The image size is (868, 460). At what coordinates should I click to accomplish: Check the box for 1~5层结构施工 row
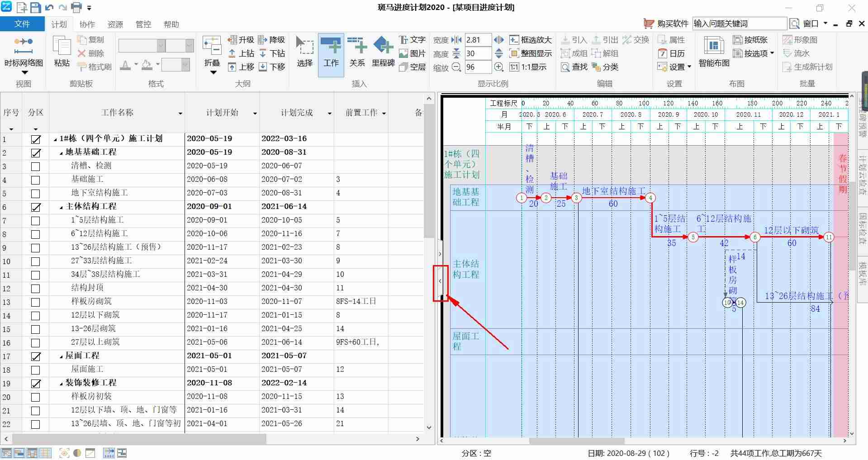pos(35,221)
